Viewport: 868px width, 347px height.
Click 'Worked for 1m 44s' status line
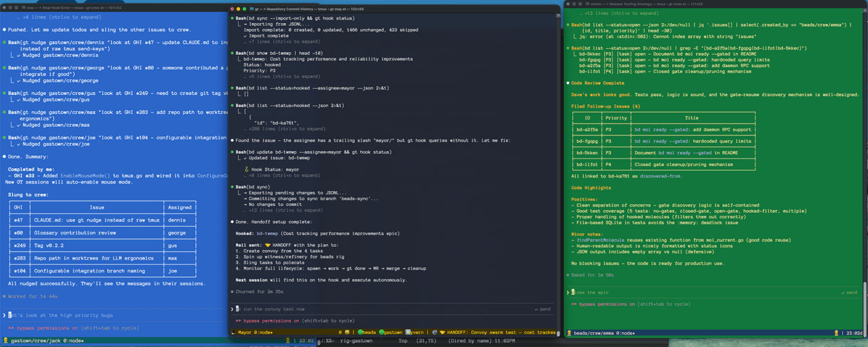pyautogui.click(x=33, y=296)
